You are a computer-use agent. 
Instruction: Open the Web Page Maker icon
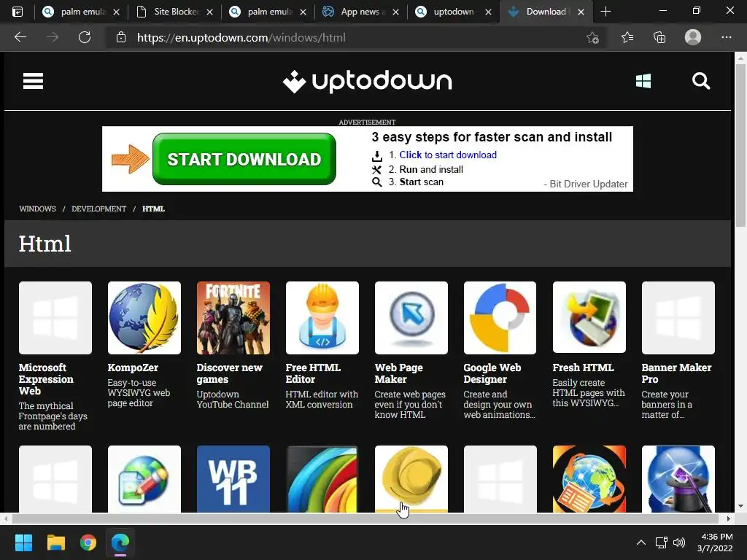point(411,318)
